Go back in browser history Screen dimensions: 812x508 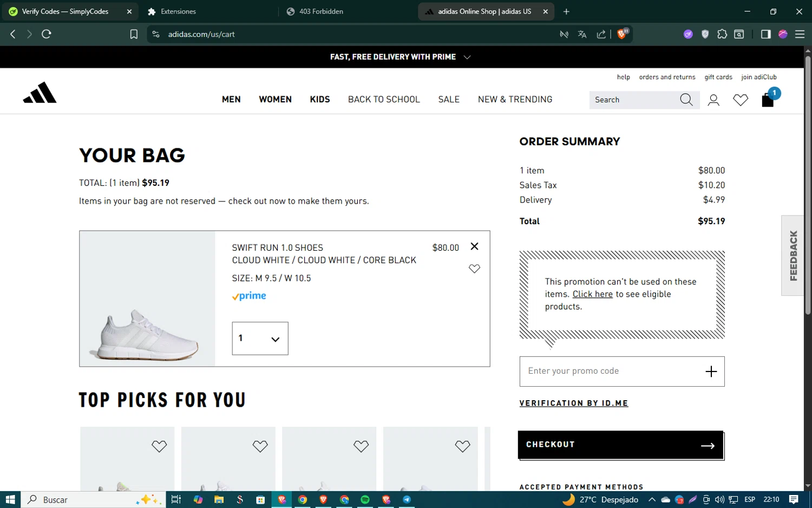coord(13,34)
